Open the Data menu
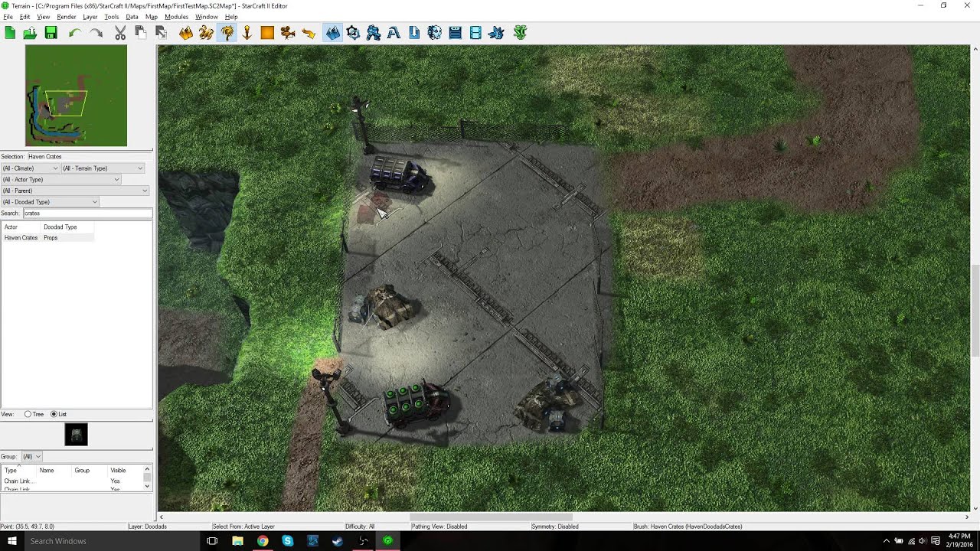This screenshot has width=980, height=551. tap(132, 17)
